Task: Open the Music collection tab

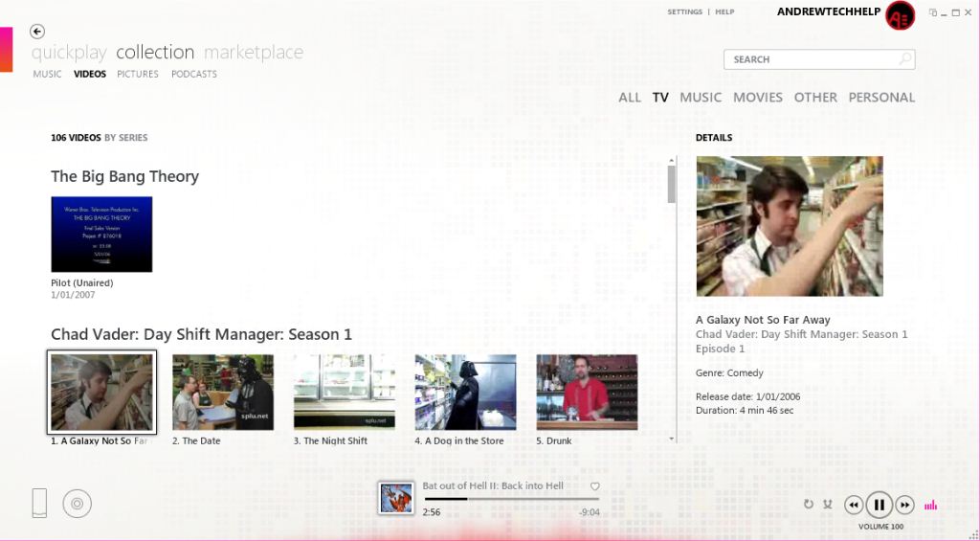Action: coord(48,74)
